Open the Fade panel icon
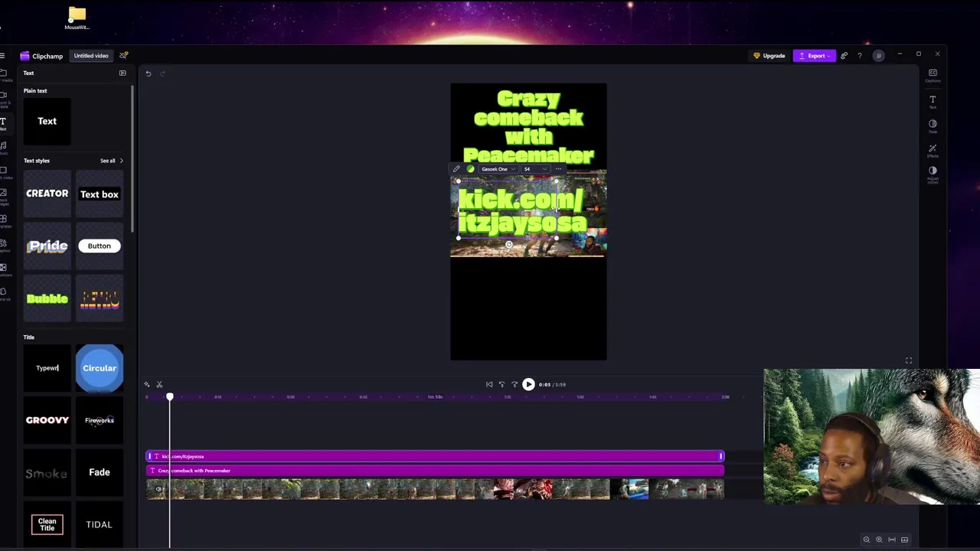The width and height of the screenshot is (980, 551). click(933, 125)
